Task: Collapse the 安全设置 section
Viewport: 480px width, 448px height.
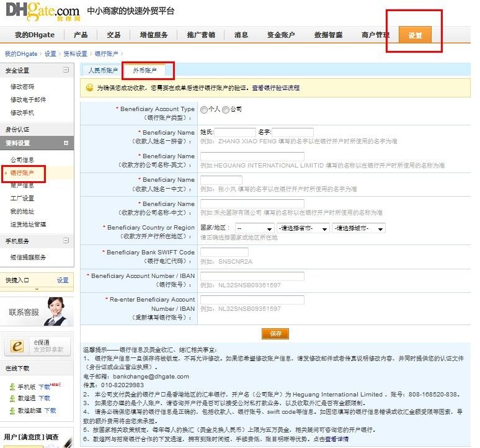Action: click(66, 70)
